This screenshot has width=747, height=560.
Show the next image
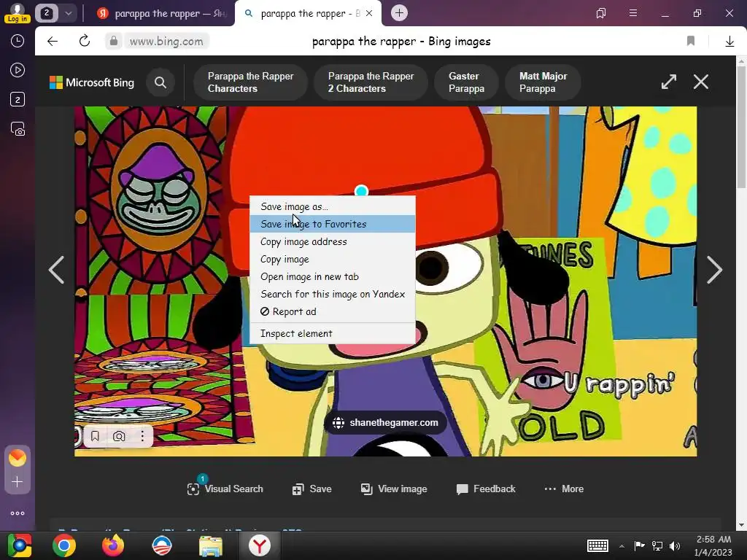pos(714,270)
